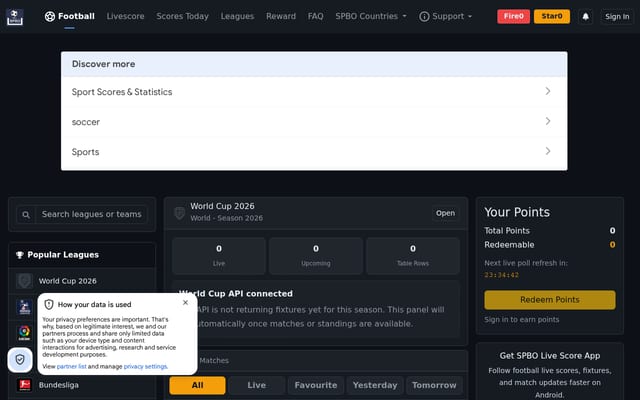Select World Cup 2026 in Popular Leagues
The height and width of the screenshot is (400, 640).
82,281
